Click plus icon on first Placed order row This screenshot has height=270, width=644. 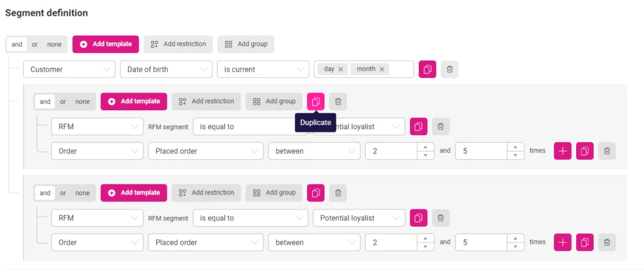pos(563,151)
